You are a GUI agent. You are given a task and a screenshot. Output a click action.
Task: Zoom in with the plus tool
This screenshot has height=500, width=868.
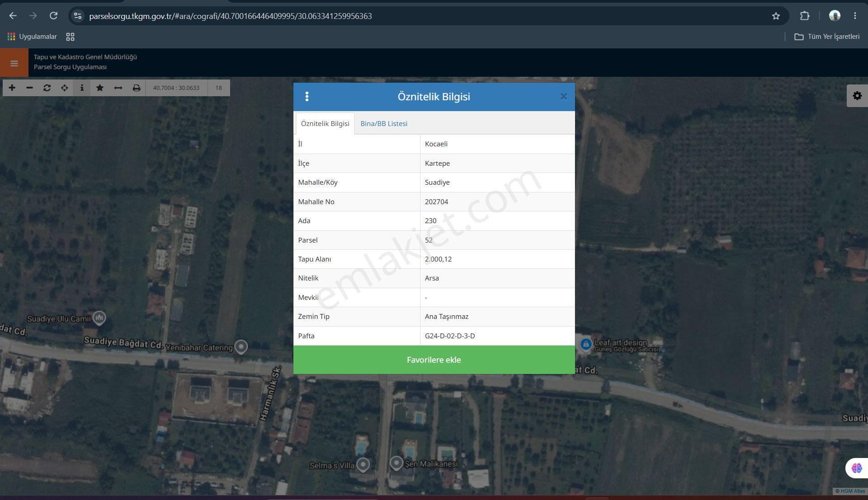[12, 88]
